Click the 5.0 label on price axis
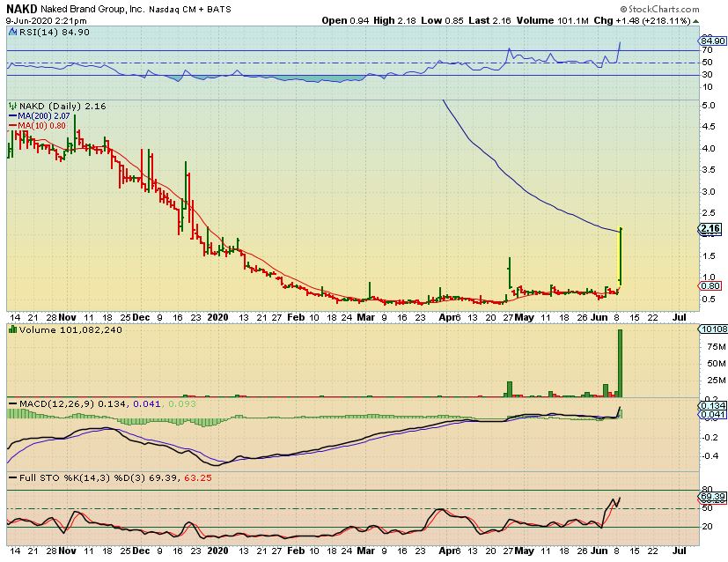The height and width of the screenshot is (562, 728). (x=709, y=106)
